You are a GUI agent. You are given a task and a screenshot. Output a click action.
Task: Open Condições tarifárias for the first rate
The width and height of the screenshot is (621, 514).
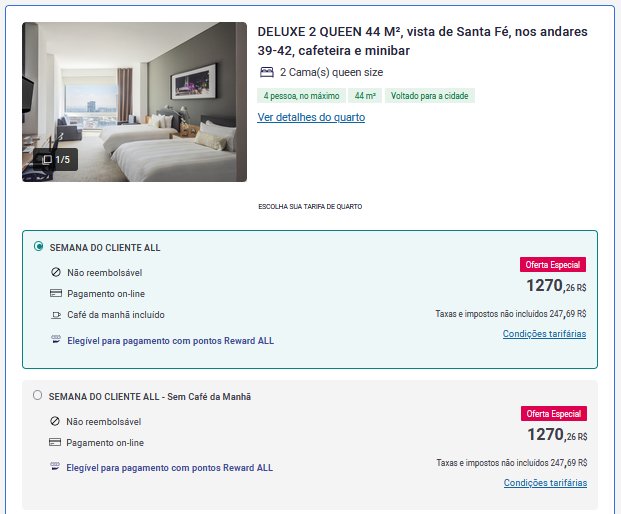pos(544,334)
